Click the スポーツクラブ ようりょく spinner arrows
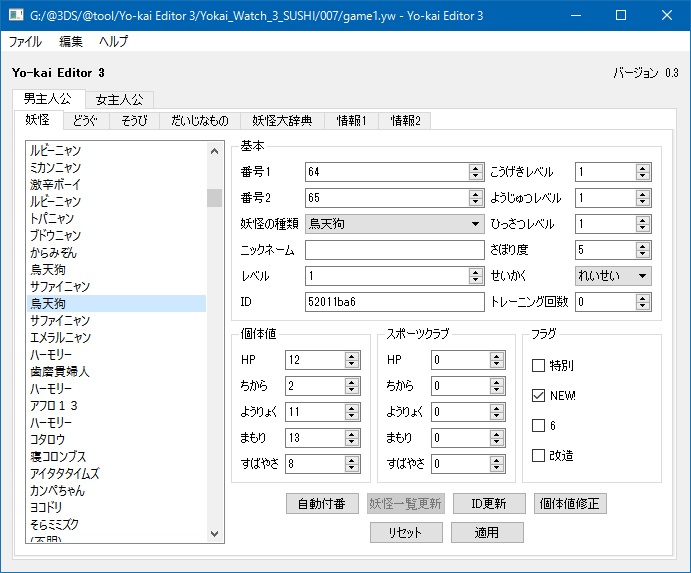Viewport: 691px width, 573px height. coord(497,412)
